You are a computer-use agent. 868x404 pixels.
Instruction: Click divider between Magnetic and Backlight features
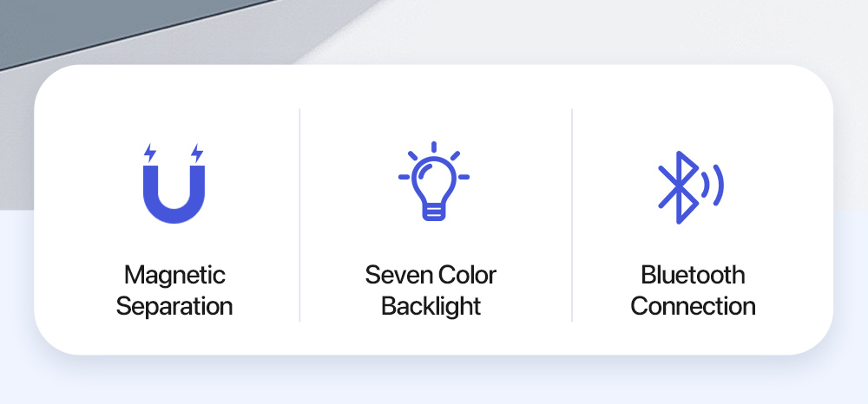point(300,215)
